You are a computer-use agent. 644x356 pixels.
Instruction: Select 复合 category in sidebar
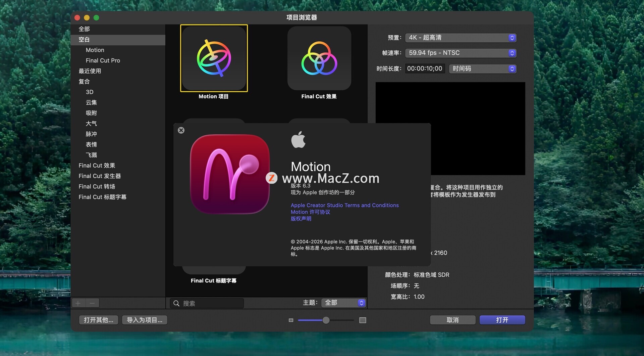(118, 82)
